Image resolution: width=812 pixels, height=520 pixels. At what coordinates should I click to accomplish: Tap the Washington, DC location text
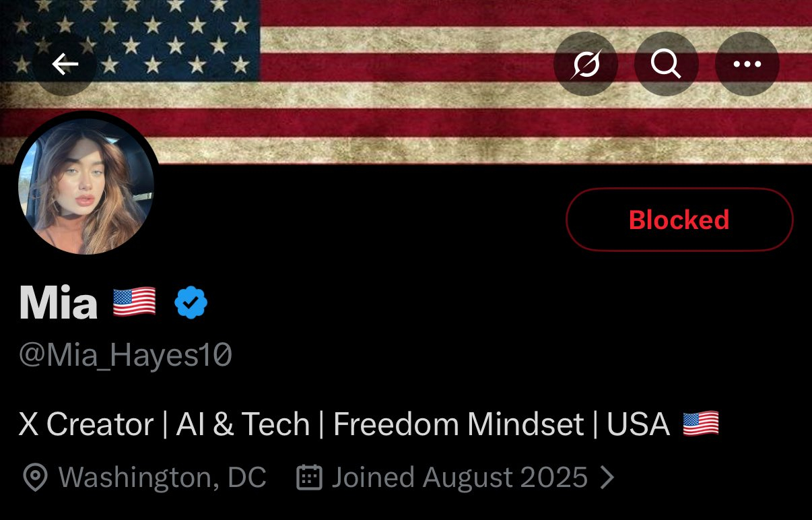pyautogui.click(x=162, y=478)
